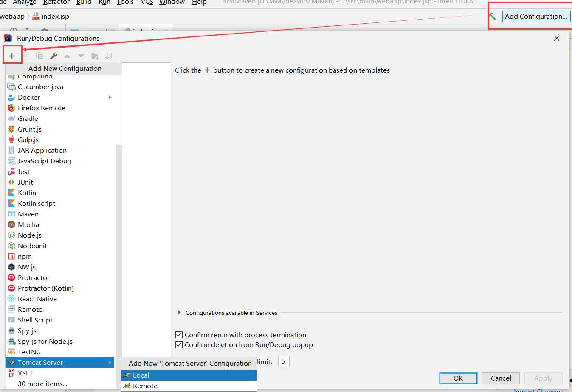
Task: Click the Add Configuration... button
Action: pos(536,17)
